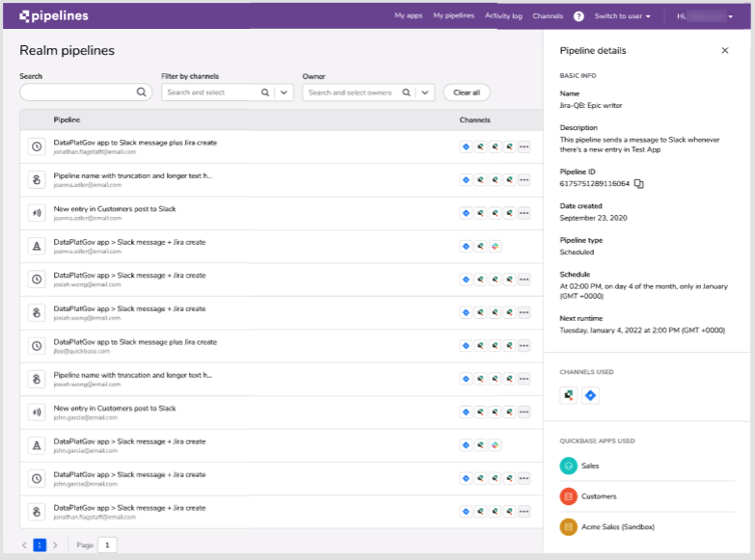The width and height of the screenshot is (755, 560).
Task: Click the Pipeline ID value 6175751289116064
Action: pos(594,184)
